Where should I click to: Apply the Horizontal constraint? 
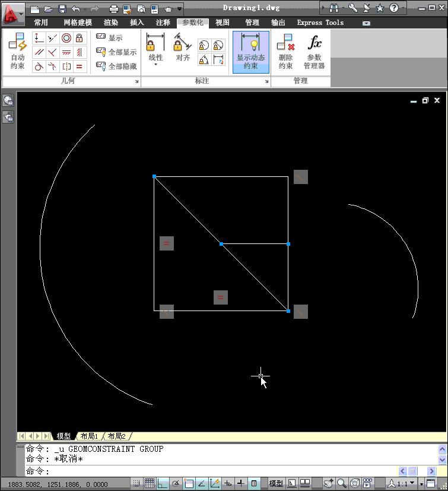(66, 52)
